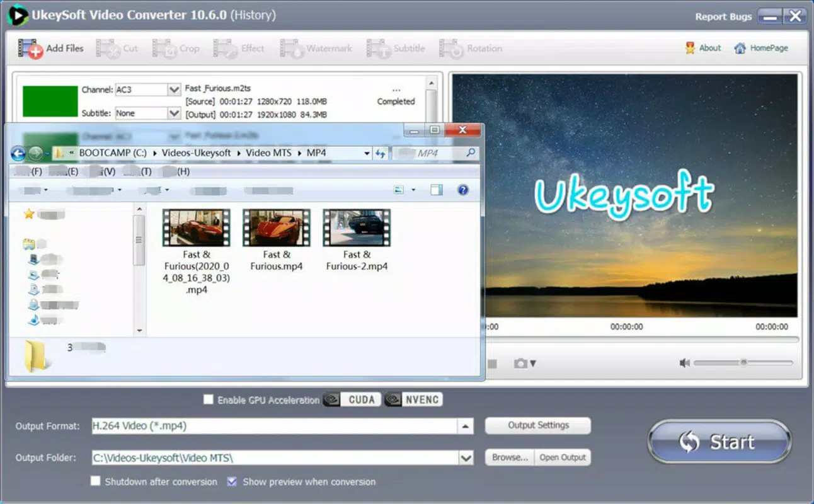814x504 pixels.
Task: Click Explorer forward navigation arrow
Action: (36, 153)
